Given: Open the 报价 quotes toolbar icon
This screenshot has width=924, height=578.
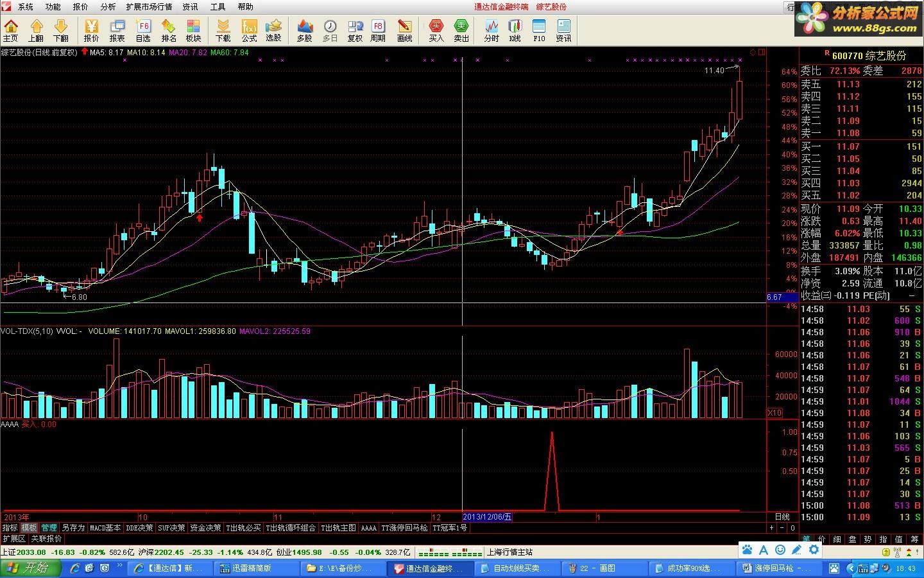Looking at the screenshot, I should [x=92, y=30].
